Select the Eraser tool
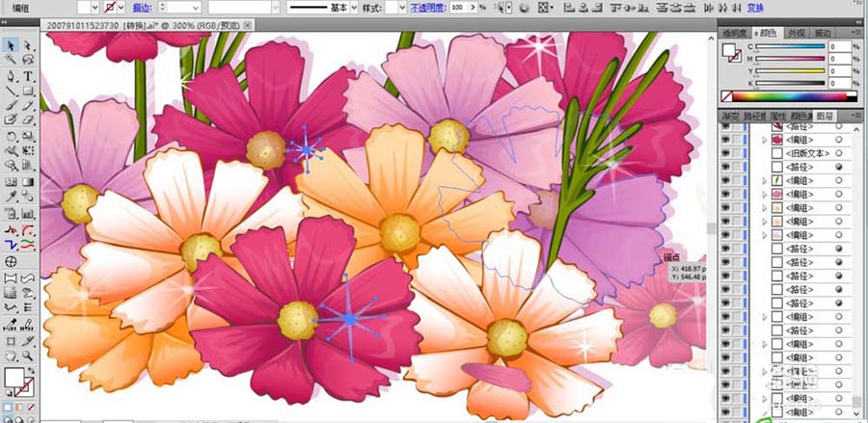The width and height of the screenshot is (868, 423). [x=27, y=119]
